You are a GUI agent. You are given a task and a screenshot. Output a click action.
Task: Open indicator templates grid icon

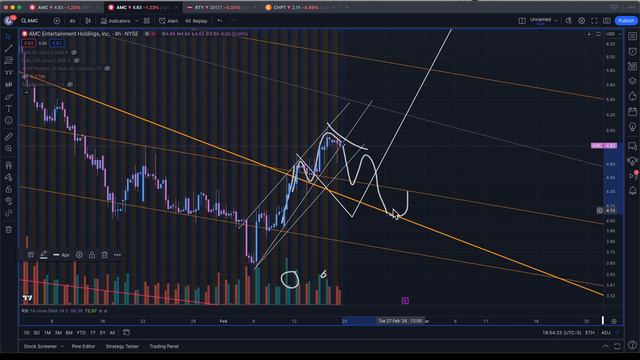point(147,21)
